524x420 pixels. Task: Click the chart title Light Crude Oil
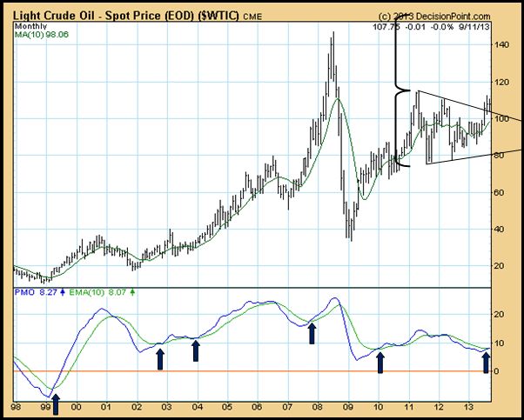click(x=63, y=17)
